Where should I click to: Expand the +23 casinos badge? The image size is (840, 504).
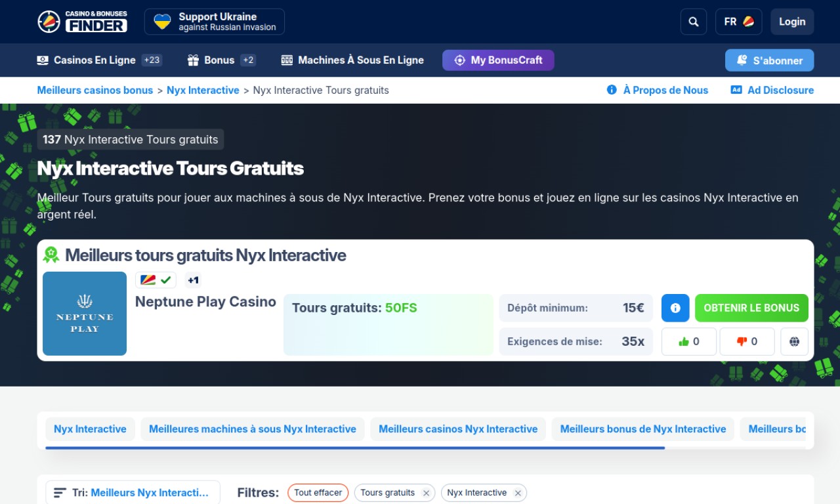[152, 60]
